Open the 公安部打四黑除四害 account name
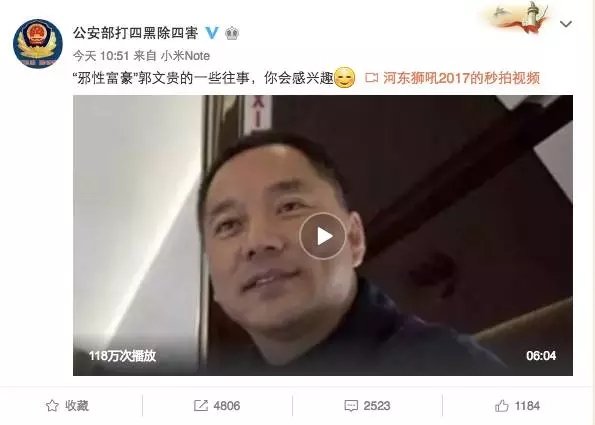This screenshot has width=595, height=425. tap(136, 33)
